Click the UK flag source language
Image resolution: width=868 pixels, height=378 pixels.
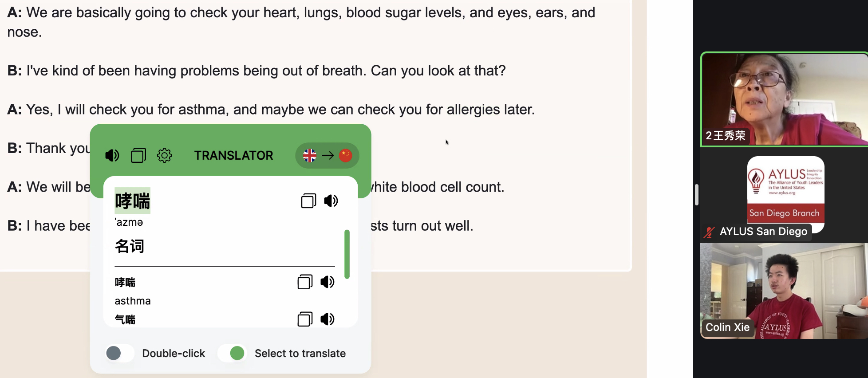310,156
